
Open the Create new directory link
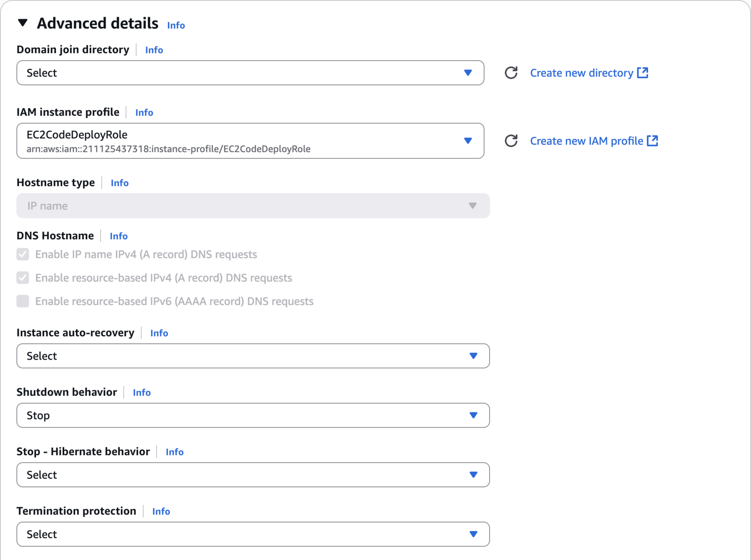click(581, 73)
